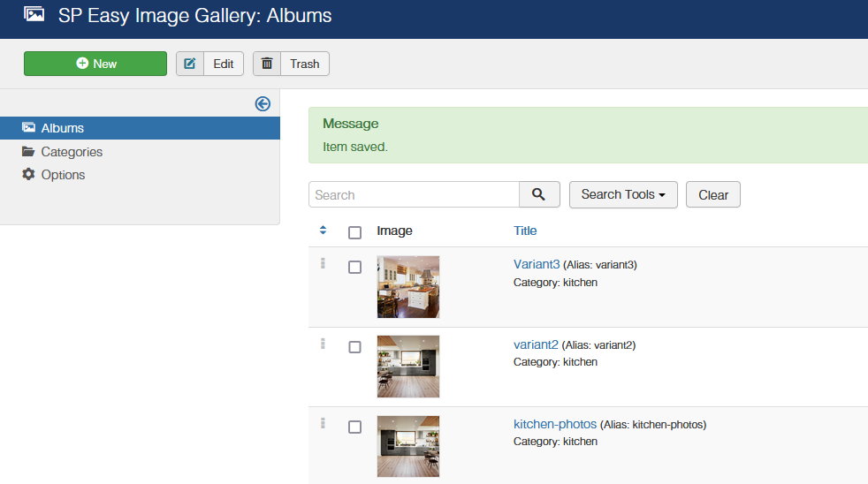Image resolution: width=868 pixels, height=484 pixels.
Task: Go to Options in the sidebar
Action: click(x=63, y=175)
